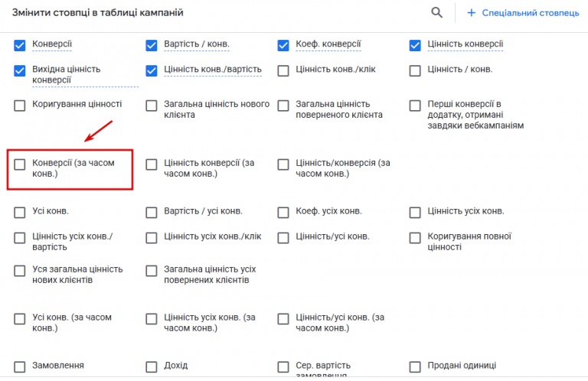Tick Коригування повної цінності checkbox

pyautogui.click(x=415, y=238)
